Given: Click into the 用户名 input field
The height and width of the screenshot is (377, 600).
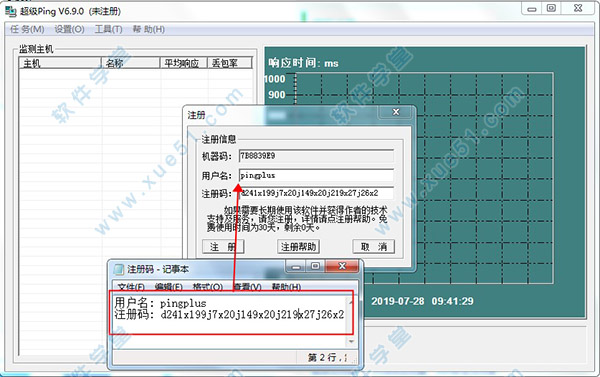Looking at the screenshot, I should (316, 175).
